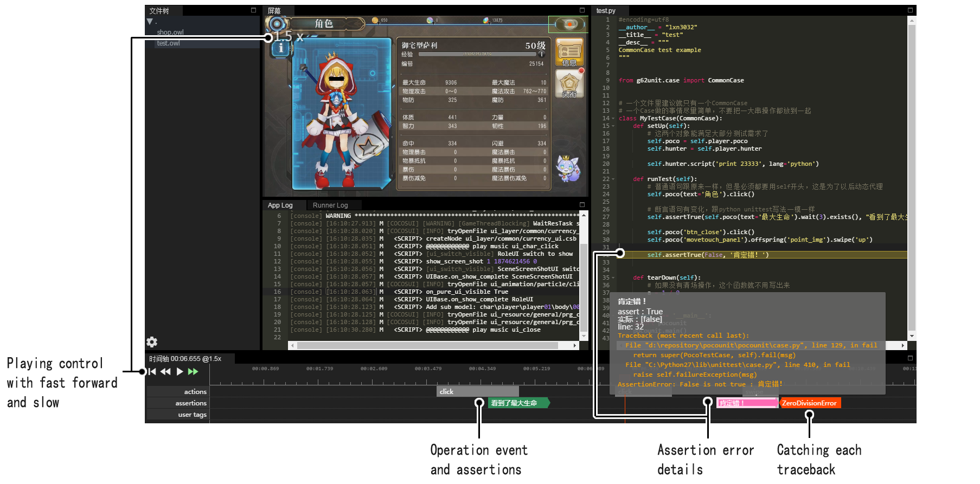Select the pink 肯定错！ assertion marker
Viewport: 980px width, 484px height.
coord(747,403)
